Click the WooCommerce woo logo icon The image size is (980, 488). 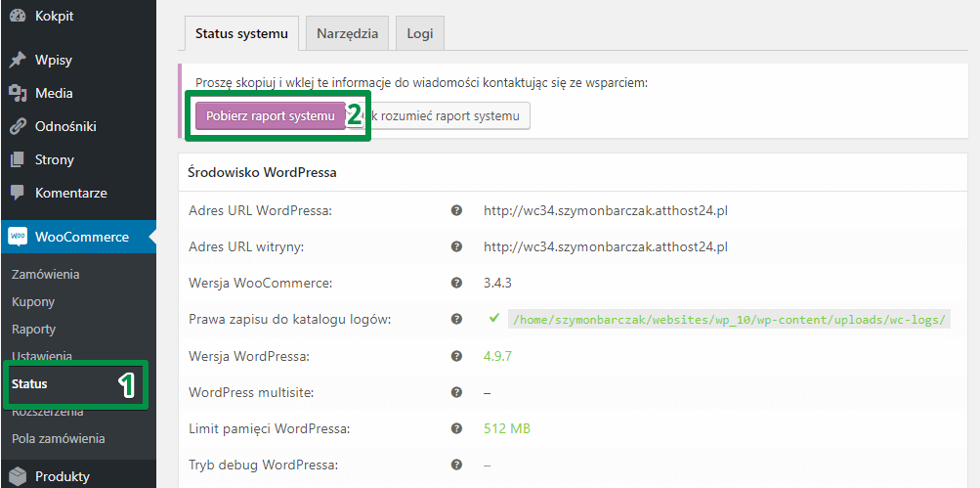18,237
